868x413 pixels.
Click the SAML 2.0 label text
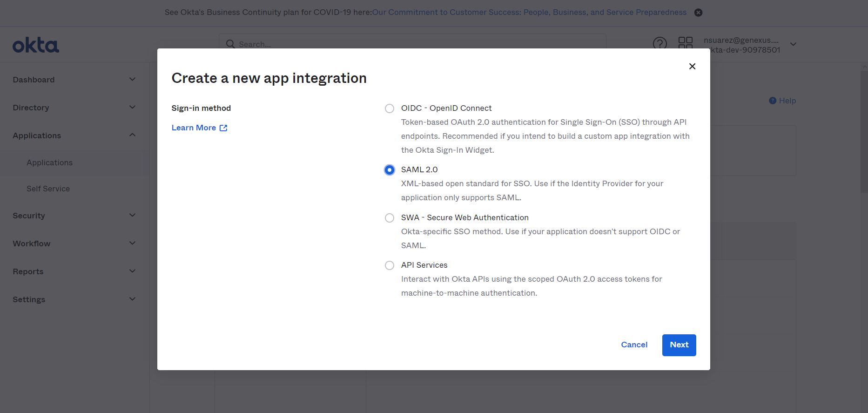(x=419, y=169)
